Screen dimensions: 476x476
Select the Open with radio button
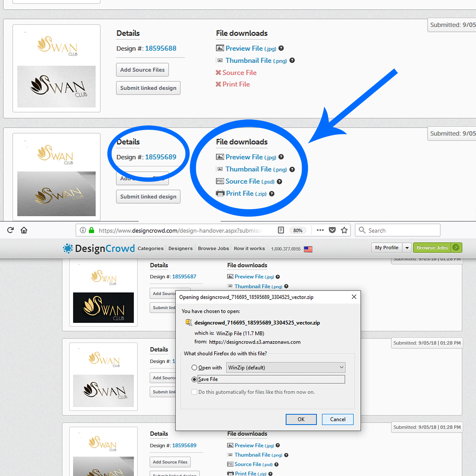194,367
